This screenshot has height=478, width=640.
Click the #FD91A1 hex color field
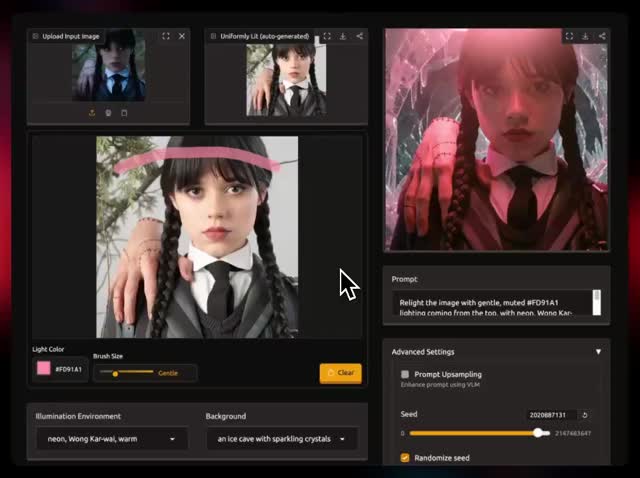coord(69,369)
